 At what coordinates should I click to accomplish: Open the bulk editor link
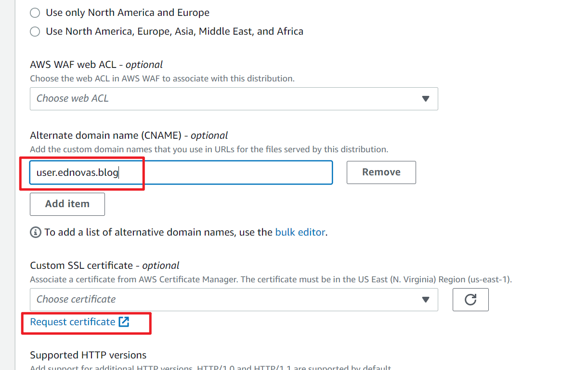point(300,232)
